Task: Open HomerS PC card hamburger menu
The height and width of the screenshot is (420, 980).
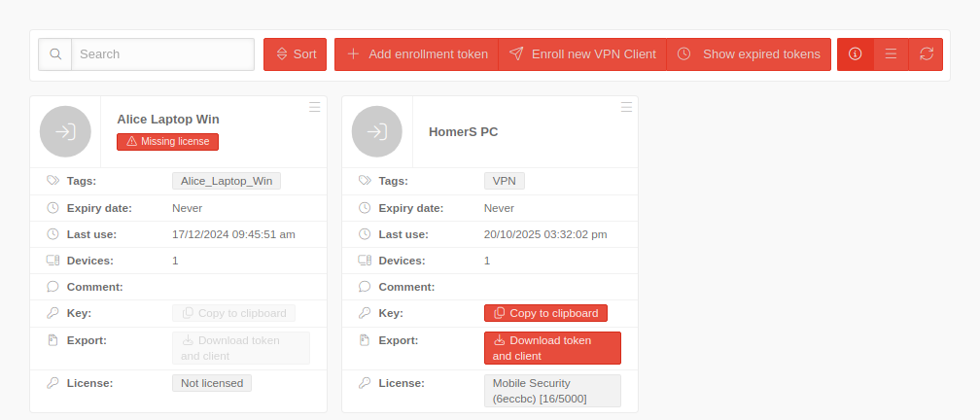Action: coord(626,107)
